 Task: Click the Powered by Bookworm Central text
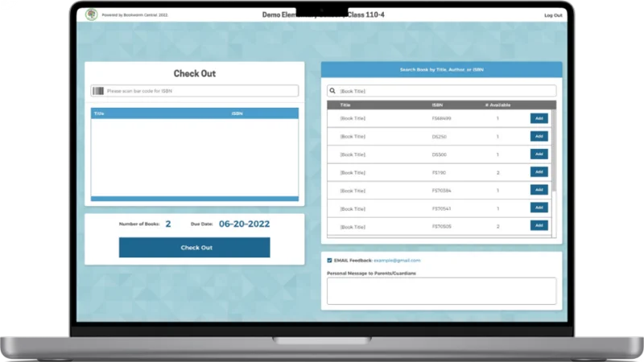tap(134, 15)
